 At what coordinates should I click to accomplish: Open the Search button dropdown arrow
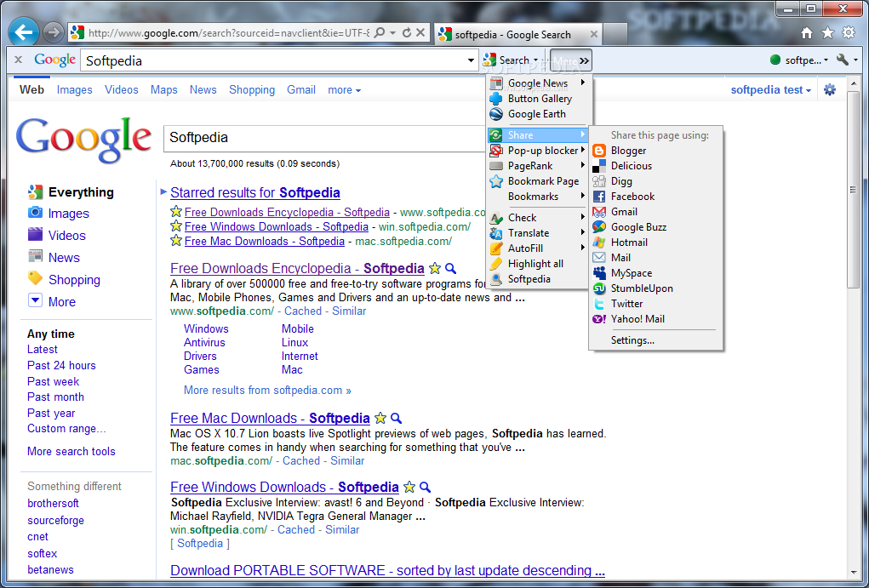coord(536,60)
